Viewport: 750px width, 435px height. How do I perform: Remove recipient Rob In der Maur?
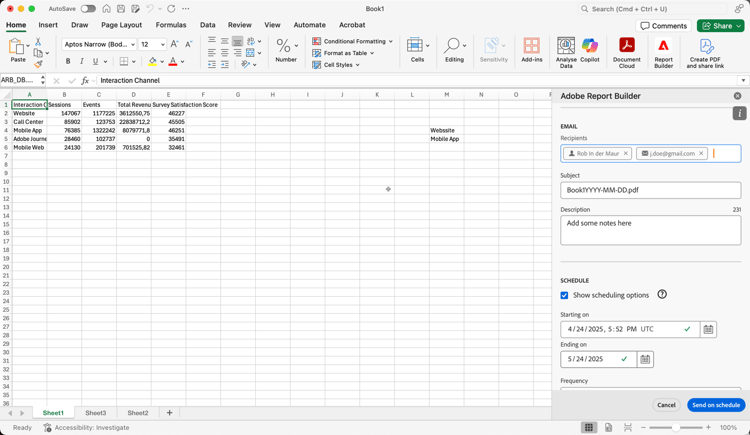tap(625, 154)
